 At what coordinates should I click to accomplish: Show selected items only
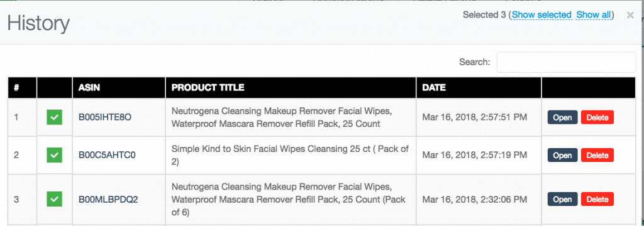click(541, 15)
